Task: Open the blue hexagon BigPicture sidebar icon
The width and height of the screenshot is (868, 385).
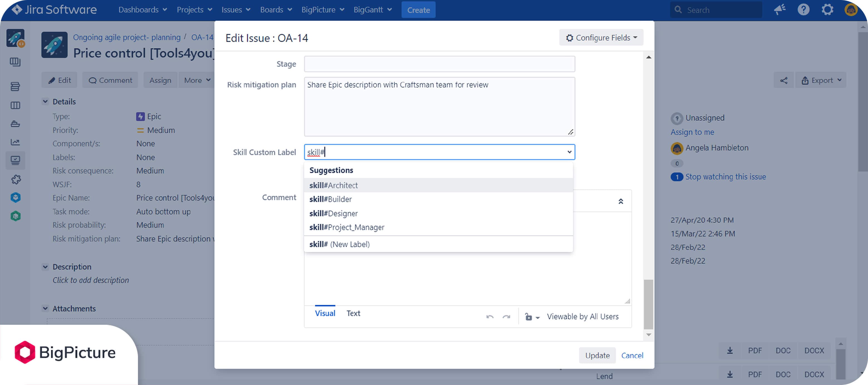Action: coord(16,198)
